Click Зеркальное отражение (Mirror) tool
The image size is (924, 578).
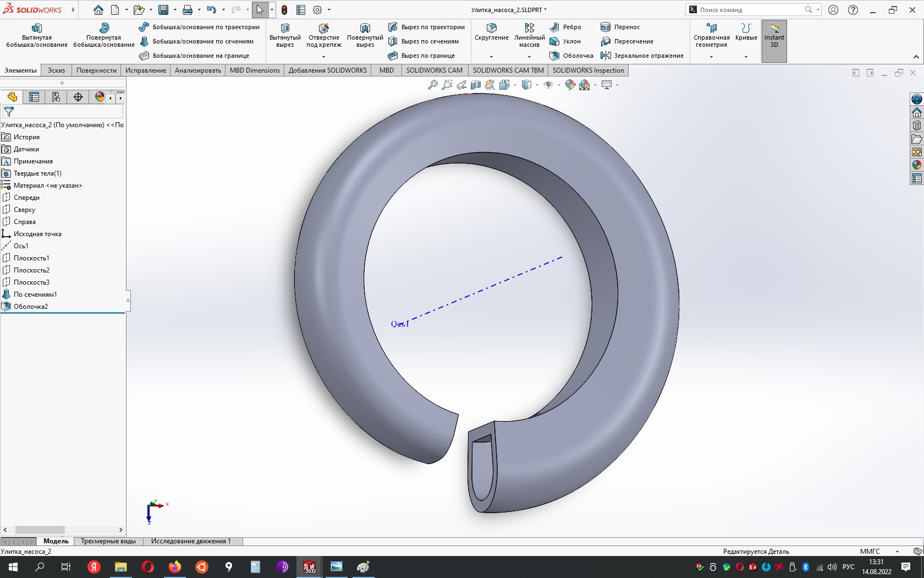pyautogui.click(x=642, y=56)
